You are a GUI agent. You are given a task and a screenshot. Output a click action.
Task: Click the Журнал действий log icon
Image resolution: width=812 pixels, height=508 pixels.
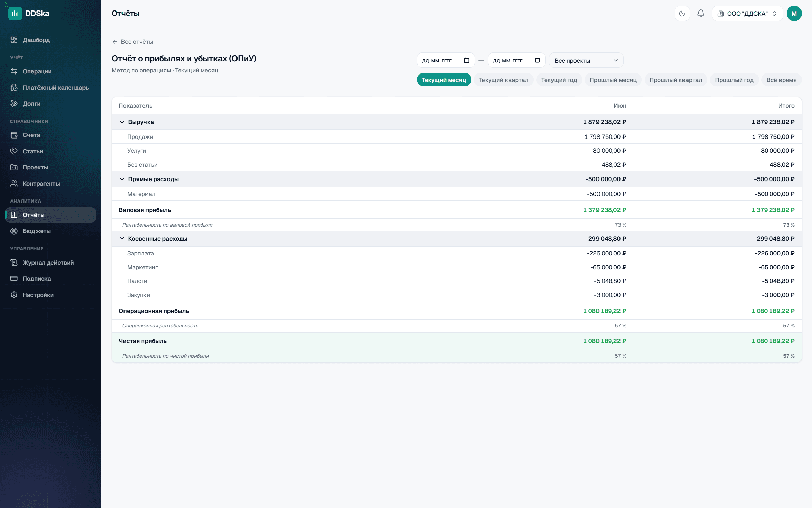click(x=14, y=263)
